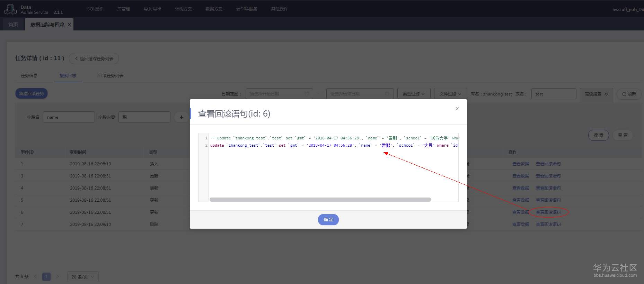Close the 查看回滚语句 dialog with the X

457,109
